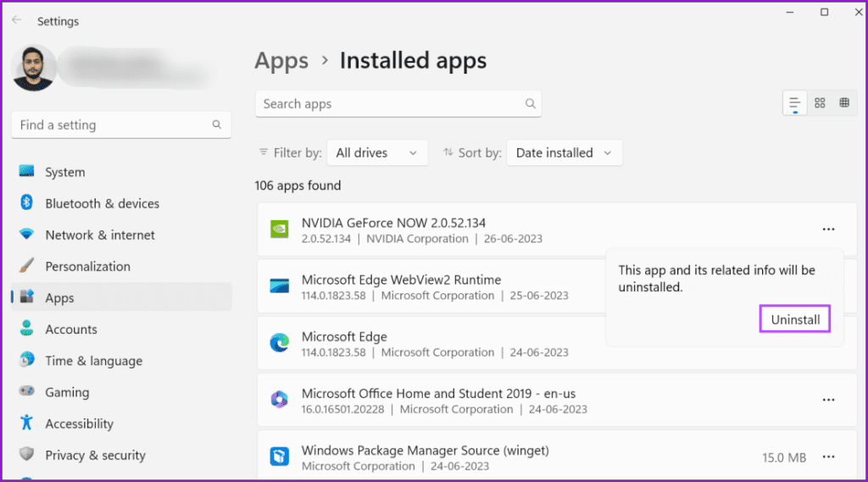Click the back arrow next to Settings
The height and width of the screenshot is (482, 868).
[17, 20]
